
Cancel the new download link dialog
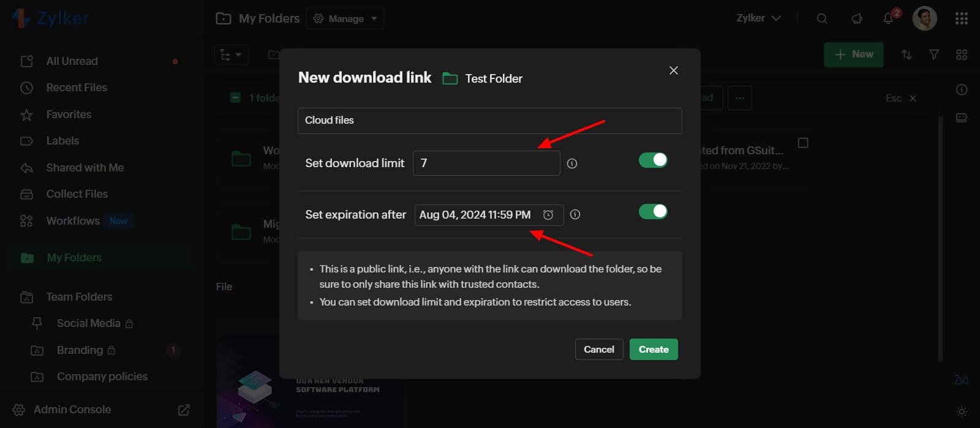pos(598,350)
